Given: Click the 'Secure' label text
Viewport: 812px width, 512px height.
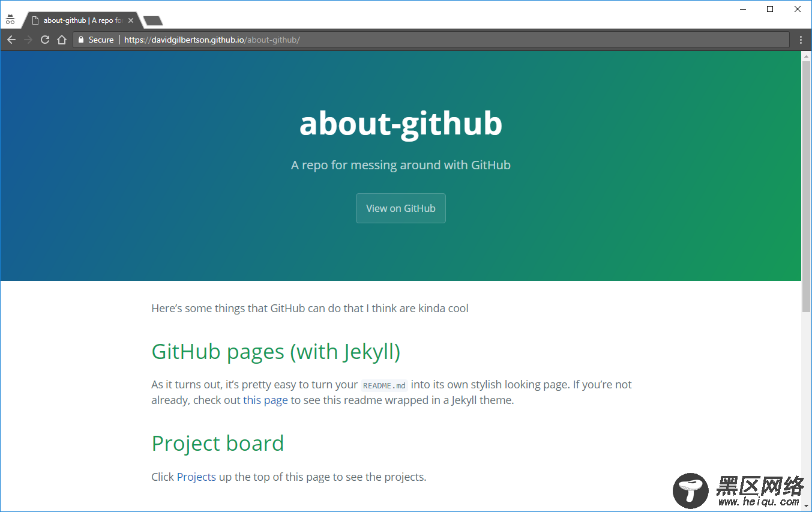Looking at the screenshot, I should pos(101,40).
